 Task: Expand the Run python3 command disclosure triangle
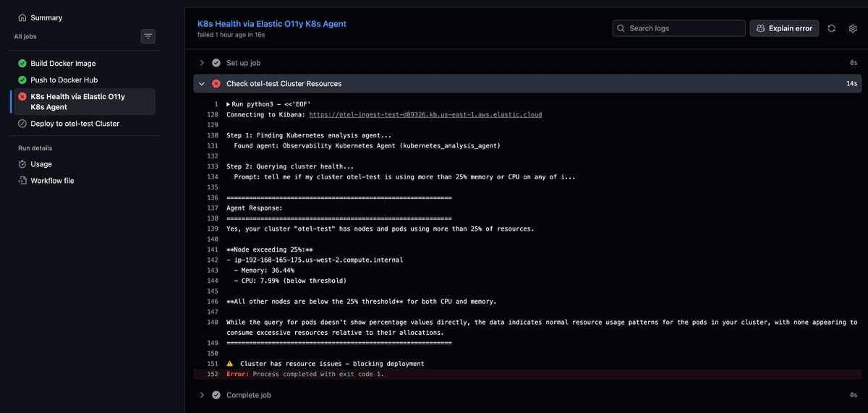coord(229,104)
